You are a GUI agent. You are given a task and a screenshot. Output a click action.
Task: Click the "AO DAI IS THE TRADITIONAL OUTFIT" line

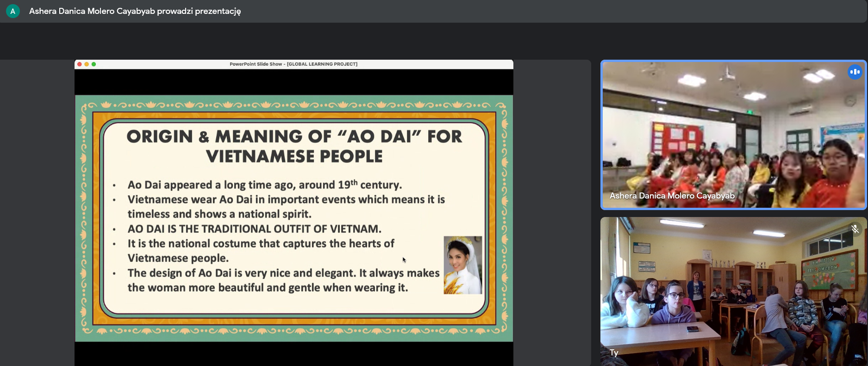click(254, 229)
